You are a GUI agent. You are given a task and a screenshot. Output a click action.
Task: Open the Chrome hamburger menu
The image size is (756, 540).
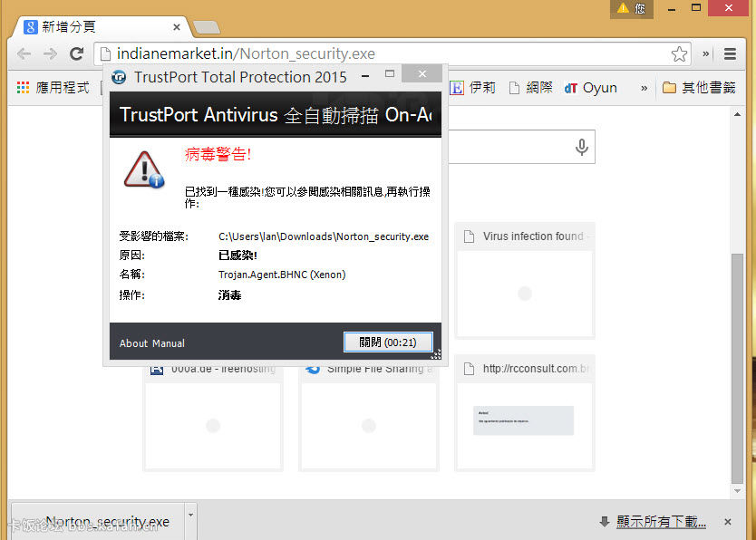730,54
